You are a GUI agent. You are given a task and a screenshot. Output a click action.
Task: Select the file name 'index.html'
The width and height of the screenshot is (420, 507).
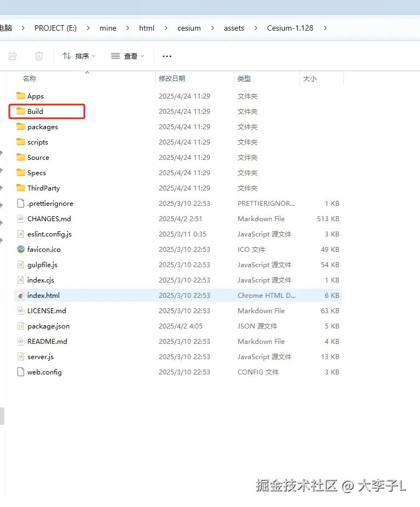(43, 295)
